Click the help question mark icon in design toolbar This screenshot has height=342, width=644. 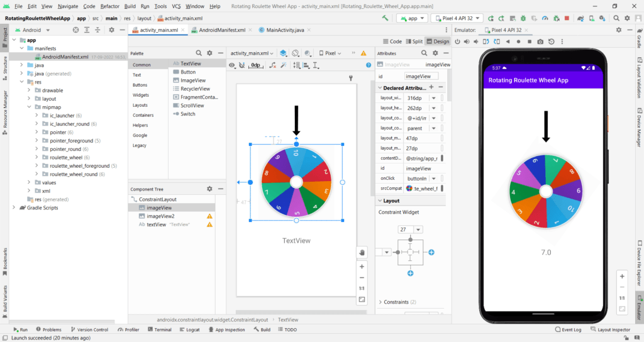369,65
